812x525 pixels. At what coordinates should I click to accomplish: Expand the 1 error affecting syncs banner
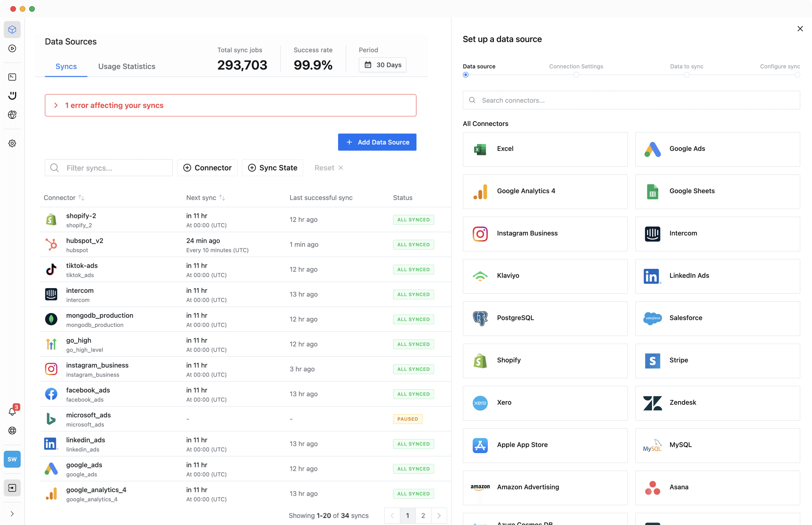tap(231, 105)
